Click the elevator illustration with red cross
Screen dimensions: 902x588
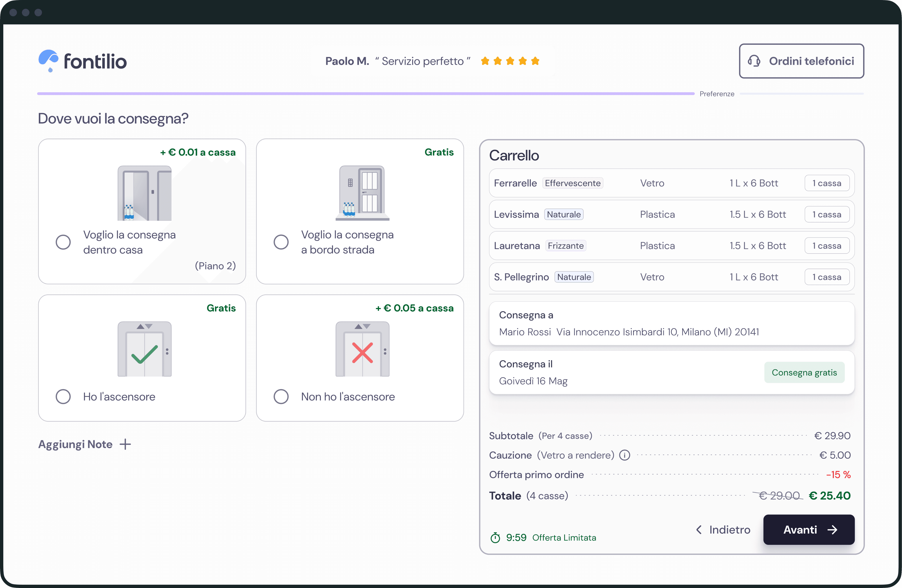[x=362, y=349]
